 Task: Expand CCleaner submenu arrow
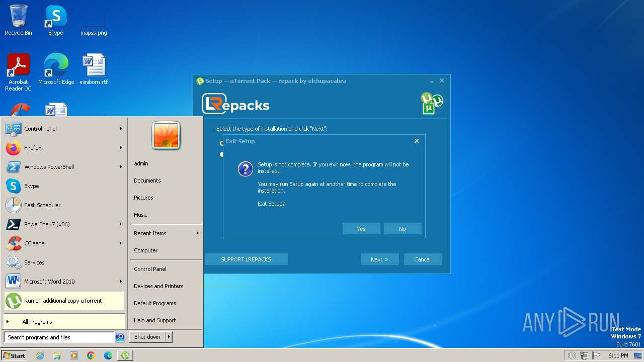coord(121,243)
